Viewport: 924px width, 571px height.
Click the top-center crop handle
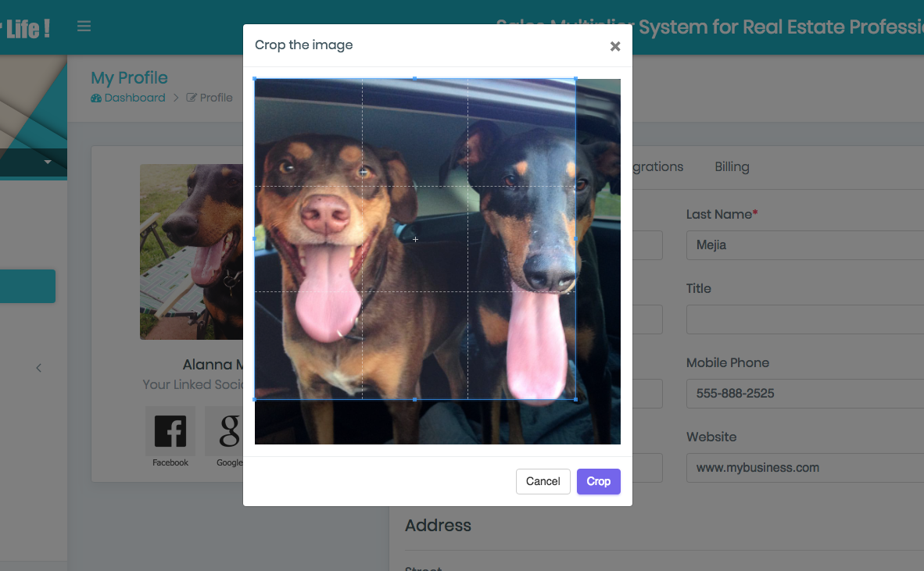(414, 79)
